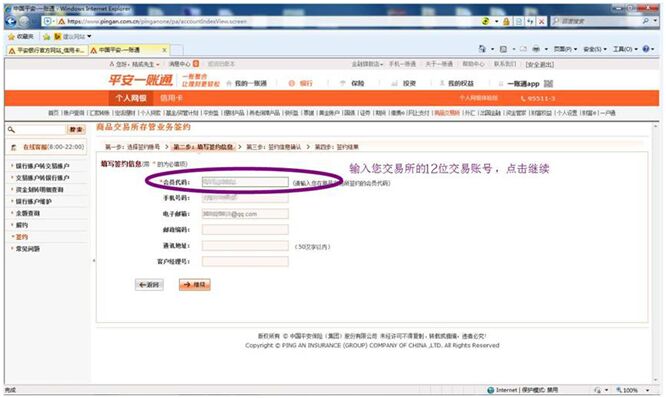Click the online customer service agent icon
The height and width of the screenshot is (398, 666).
[14, 147]
